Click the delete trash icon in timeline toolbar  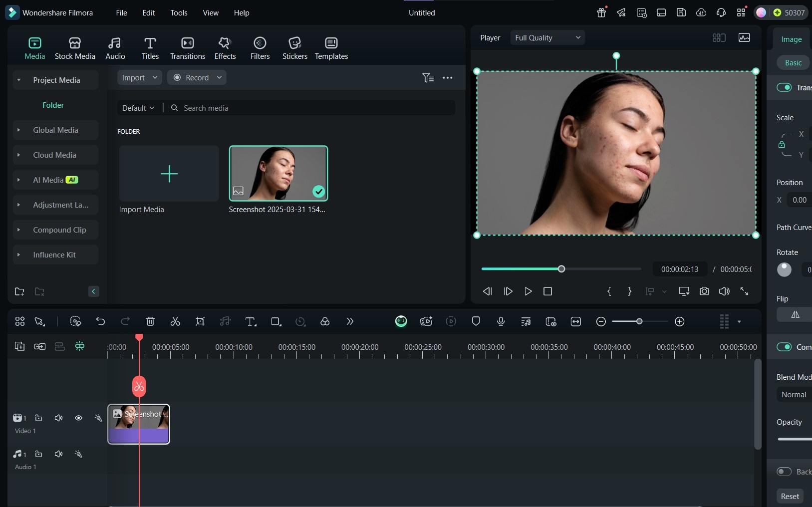(150, 322)
